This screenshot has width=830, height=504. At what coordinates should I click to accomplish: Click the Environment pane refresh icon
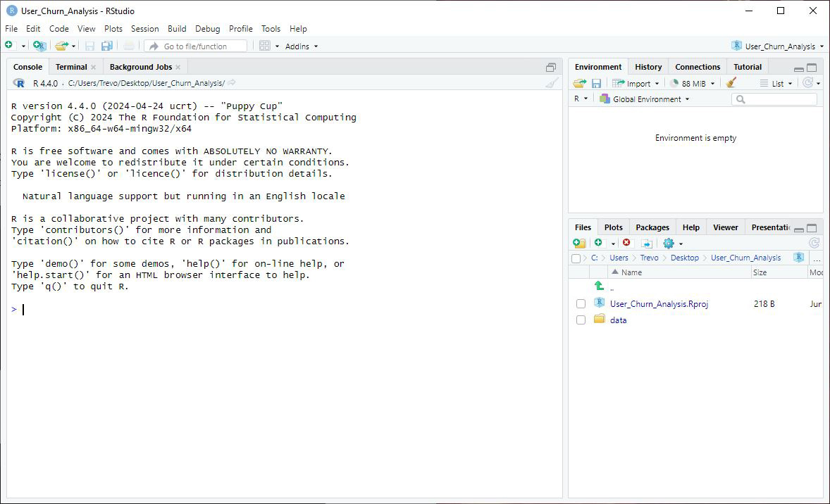[807, 82]
